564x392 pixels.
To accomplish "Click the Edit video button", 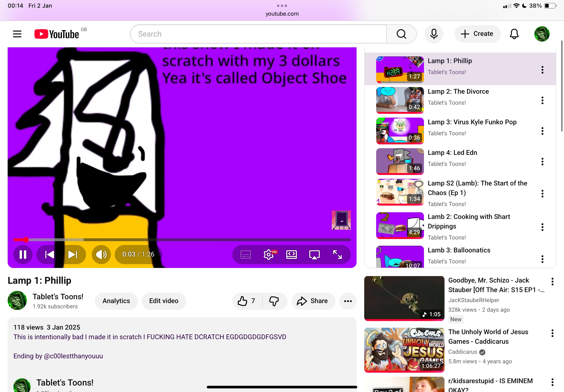I will (163, 301).
